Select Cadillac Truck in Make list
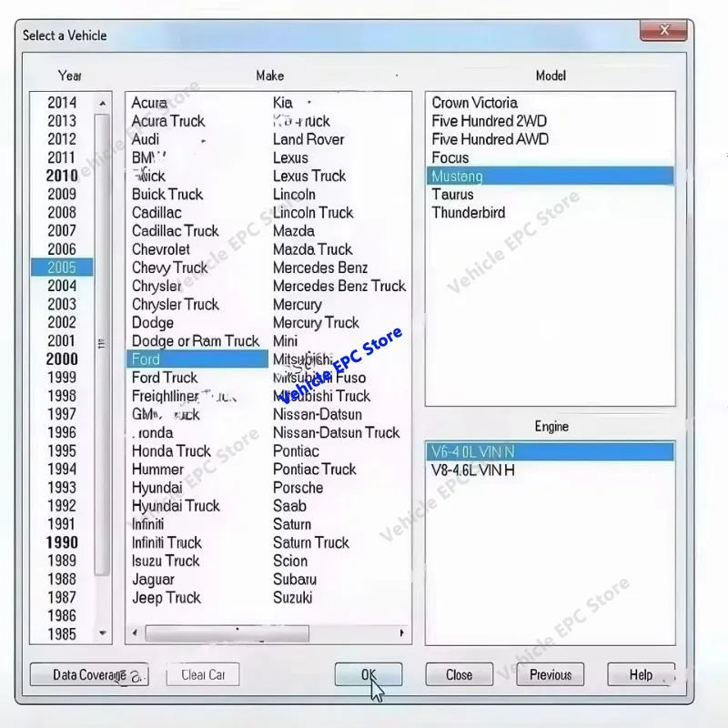 (175, 231)
